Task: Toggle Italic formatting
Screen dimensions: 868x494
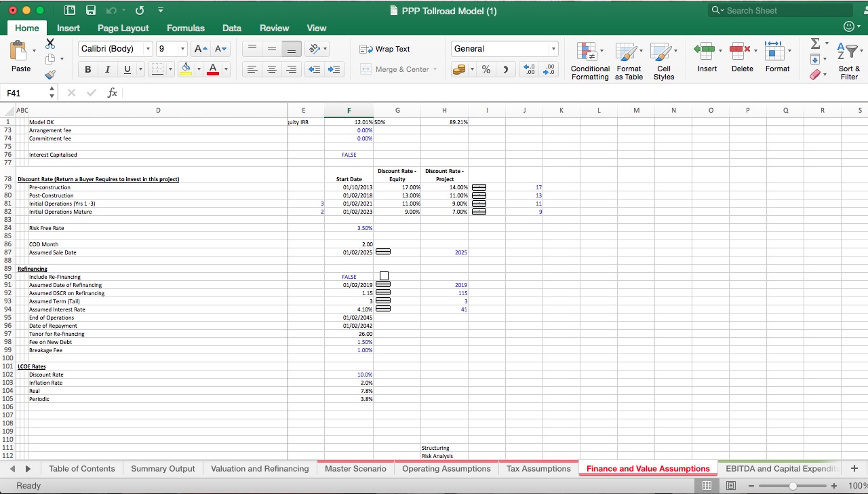Action: [x=107, y=69]
